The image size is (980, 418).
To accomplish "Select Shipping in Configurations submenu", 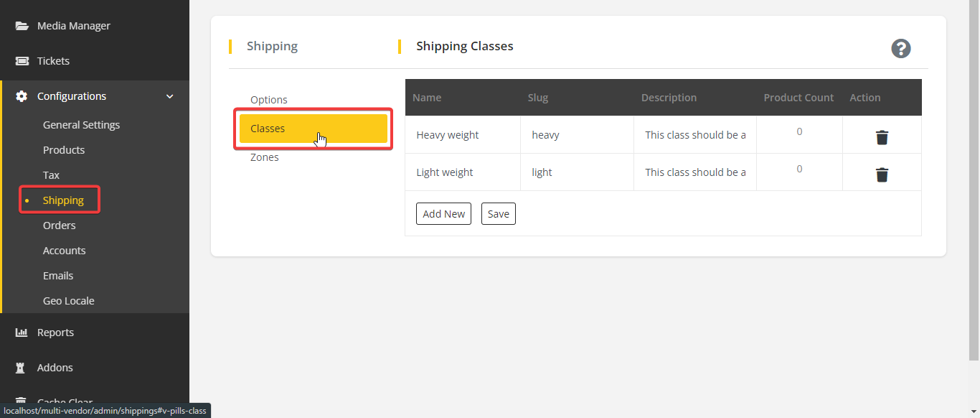I will pyautogui.click(x=63, y=200).
